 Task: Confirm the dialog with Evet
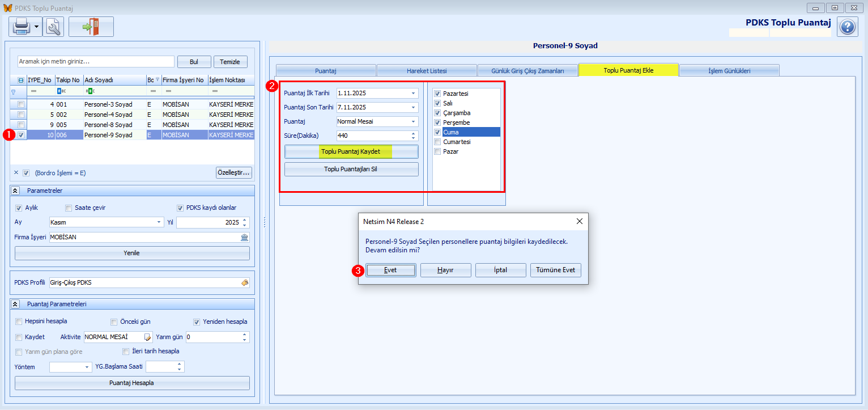[390, 270]
